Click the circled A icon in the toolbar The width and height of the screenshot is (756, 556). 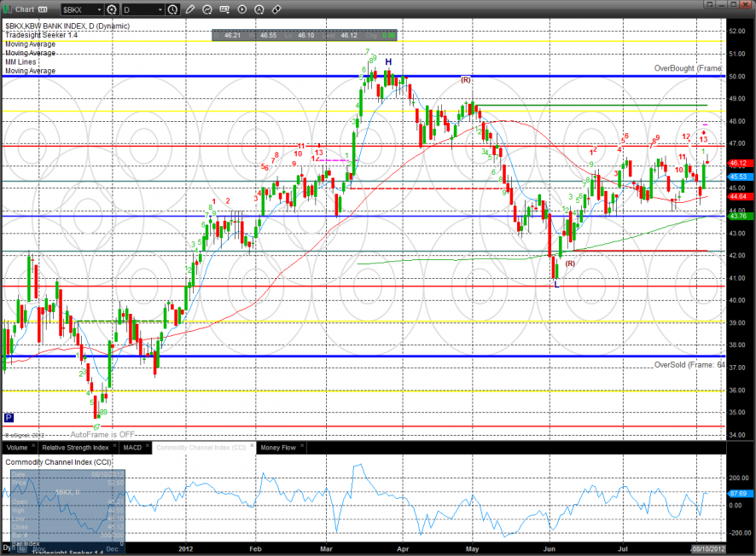[260, 9]
